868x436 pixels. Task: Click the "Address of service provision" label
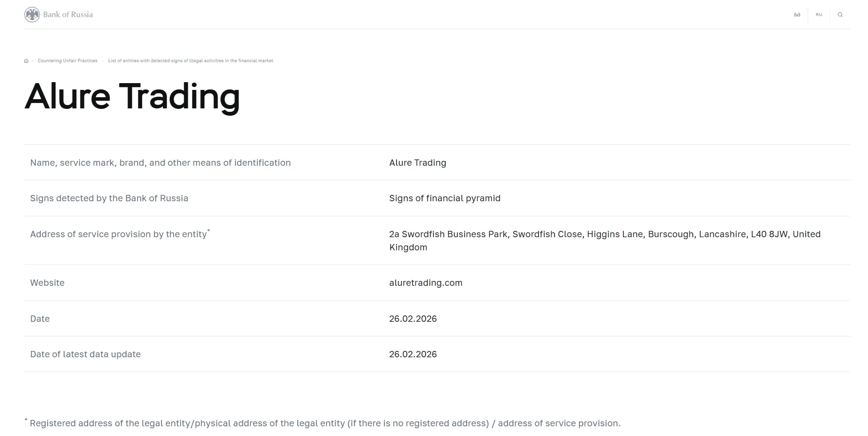118,234
